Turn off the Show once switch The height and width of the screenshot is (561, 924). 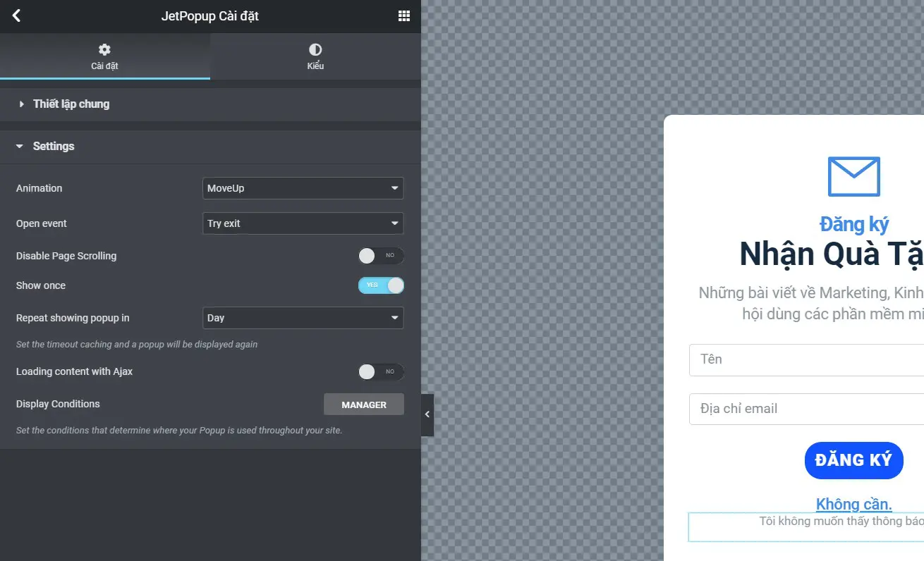381,285
